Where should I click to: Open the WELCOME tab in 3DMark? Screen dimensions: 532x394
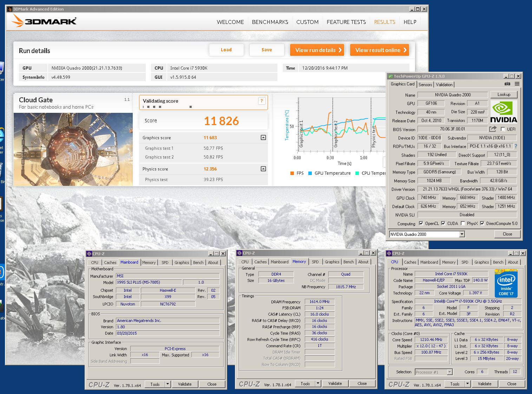[230, 22]
